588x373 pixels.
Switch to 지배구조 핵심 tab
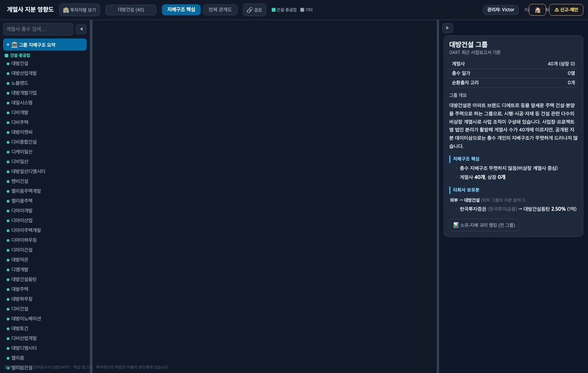[x=181, y=10]
